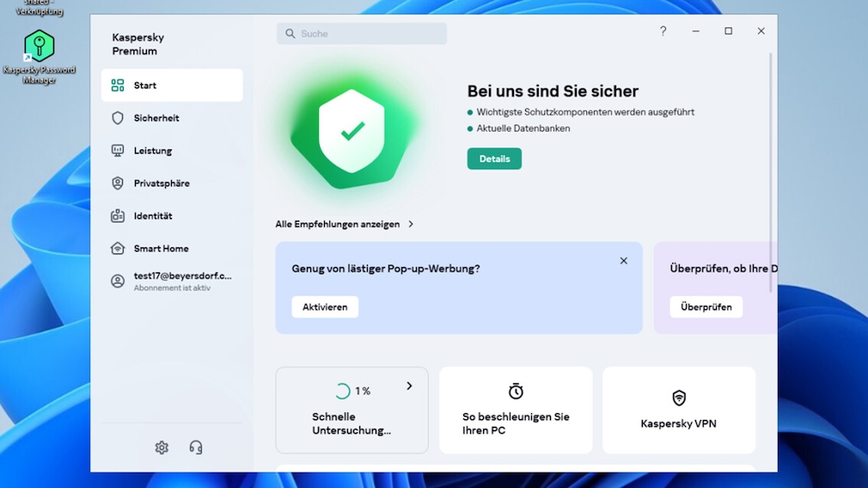Click the main window vertical scrollbar

(x=770, y=173)
